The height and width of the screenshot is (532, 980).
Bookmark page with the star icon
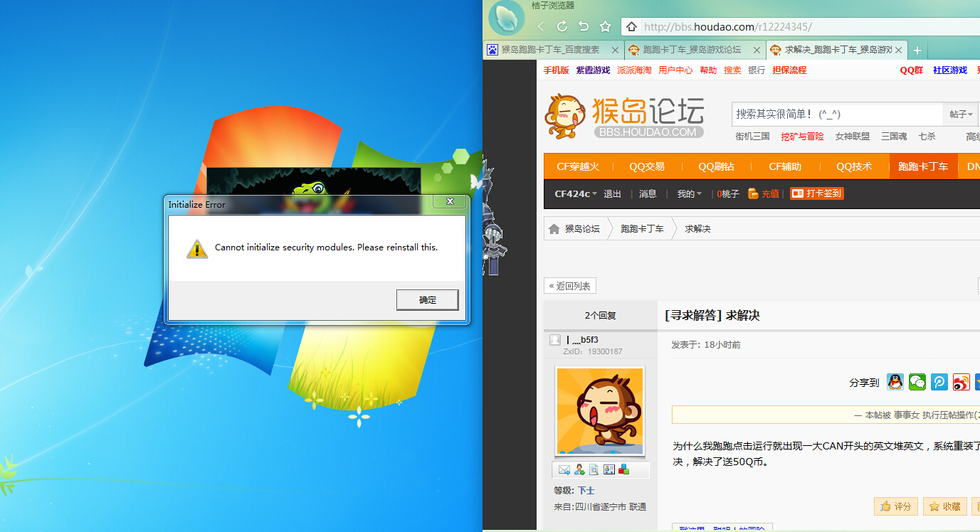click(x=606, y=27)
